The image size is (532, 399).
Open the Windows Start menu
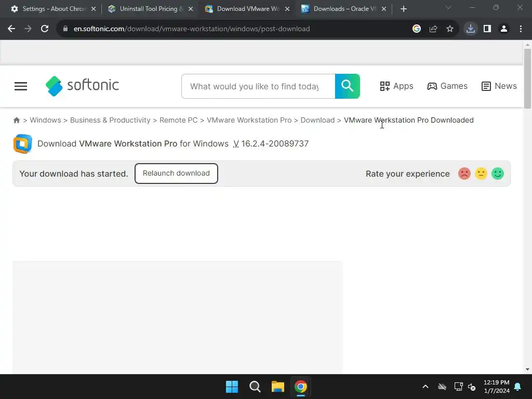(232, 387)
